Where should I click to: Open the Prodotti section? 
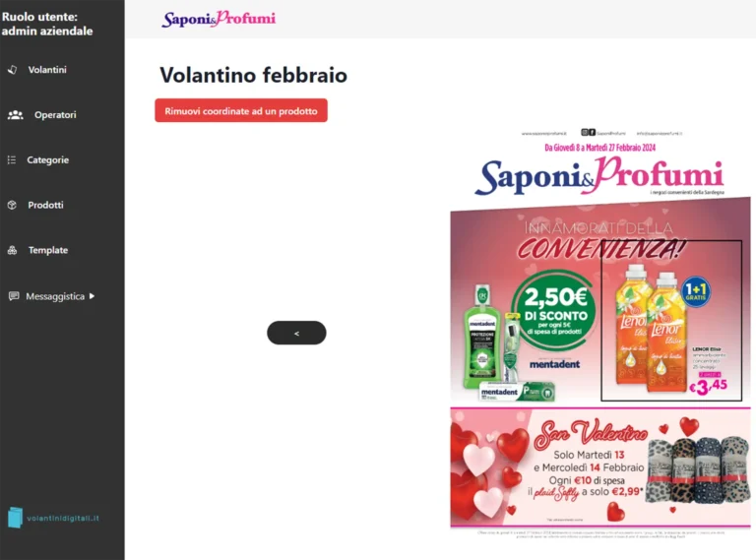[46, 205]
